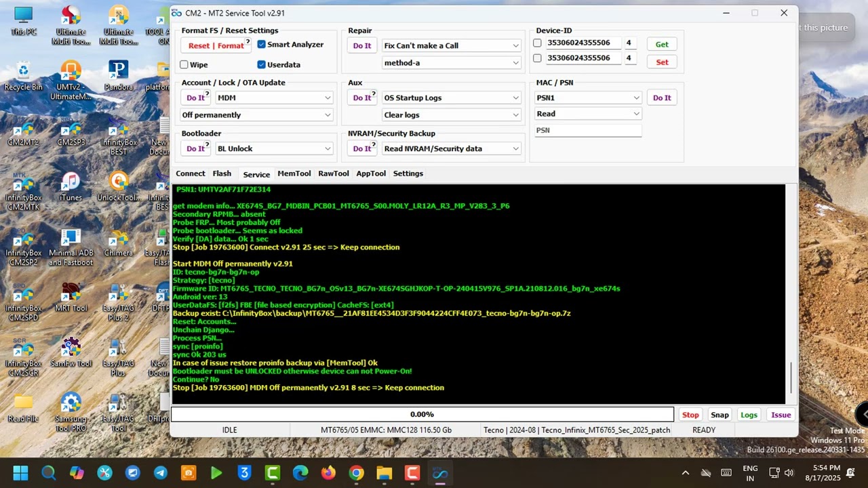Viewport: 868px width, 488px height.
Task: Open the Windows Start menu
Action: 20,472
